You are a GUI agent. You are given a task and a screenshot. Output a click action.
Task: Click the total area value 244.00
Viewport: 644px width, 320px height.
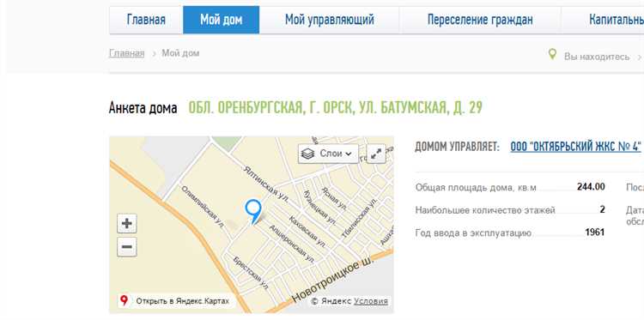point(591,187)
